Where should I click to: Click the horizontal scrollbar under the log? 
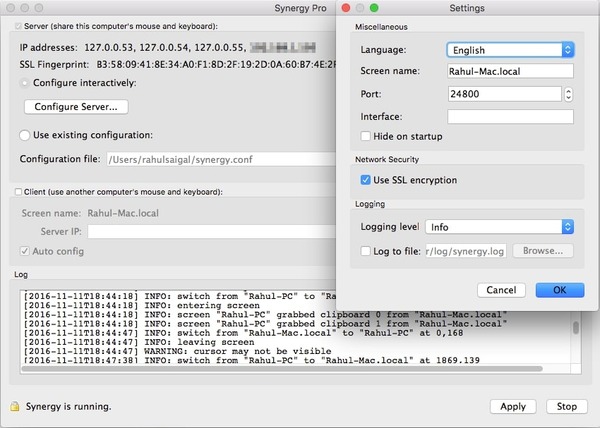[282, 369]
